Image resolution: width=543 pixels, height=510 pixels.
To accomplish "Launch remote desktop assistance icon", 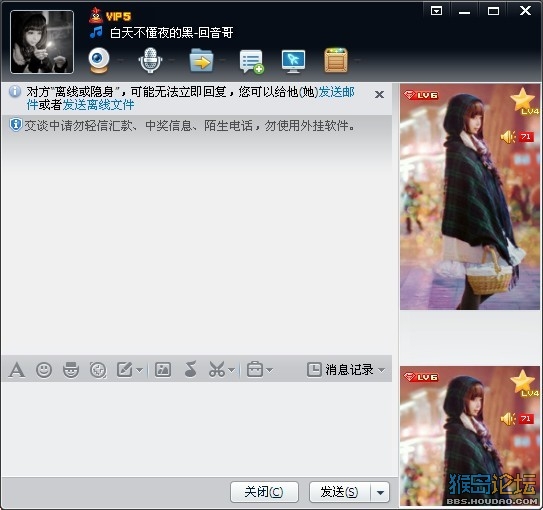I will point(293,61).
